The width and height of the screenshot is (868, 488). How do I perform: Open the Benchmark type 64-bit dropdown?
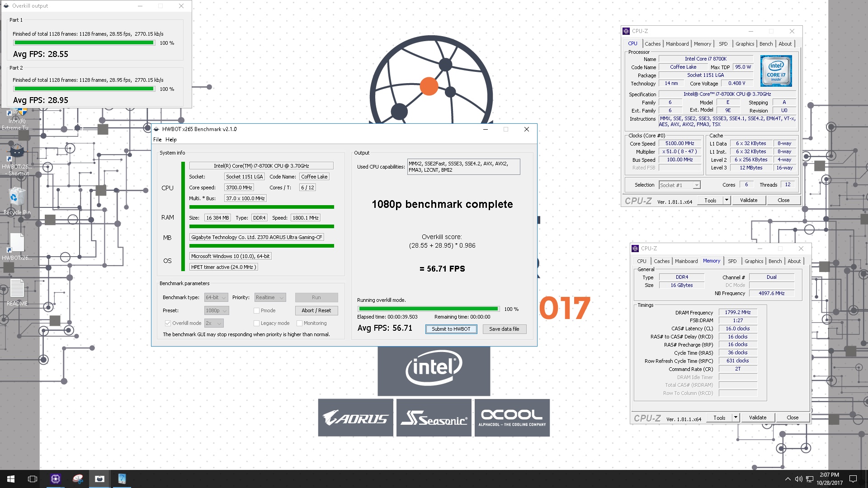[216, 297]
